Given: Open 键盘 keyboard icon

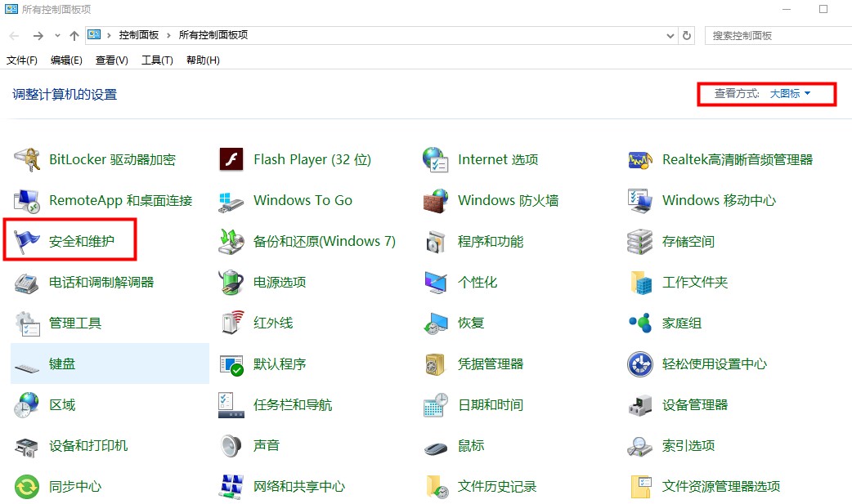Looking at the screenshot, I should (x=27, y=368).
